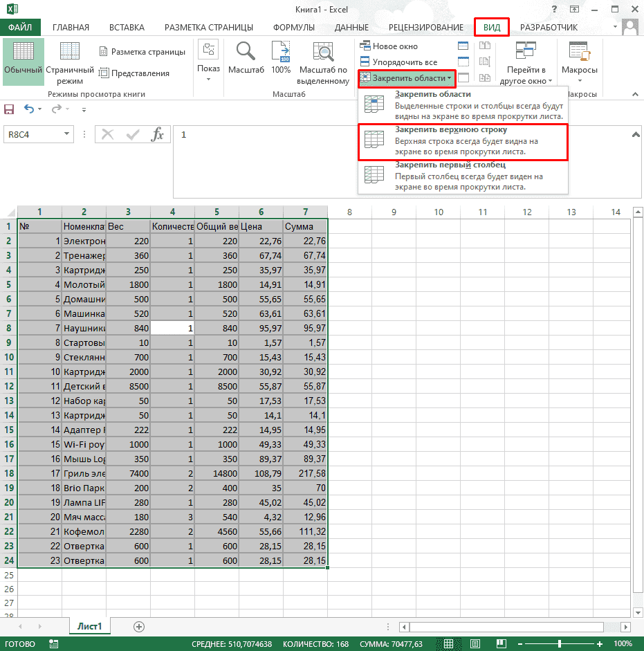Click the Insert Function fx button
Viewport: 644px width, 651px height.
tap(157, 134)
